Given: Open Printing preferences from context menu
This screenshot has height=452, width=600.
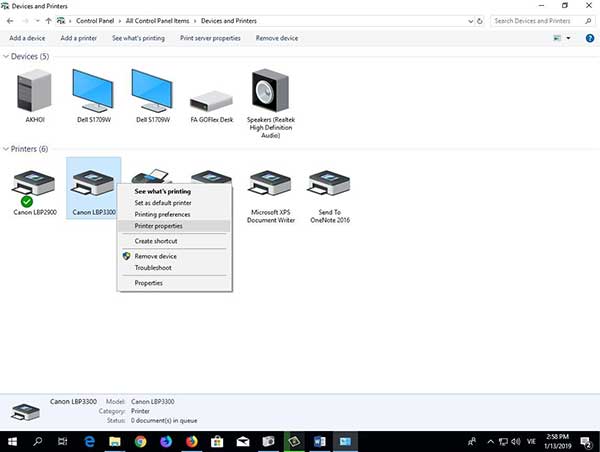Looking at the screenshot, I should point(174,214).
